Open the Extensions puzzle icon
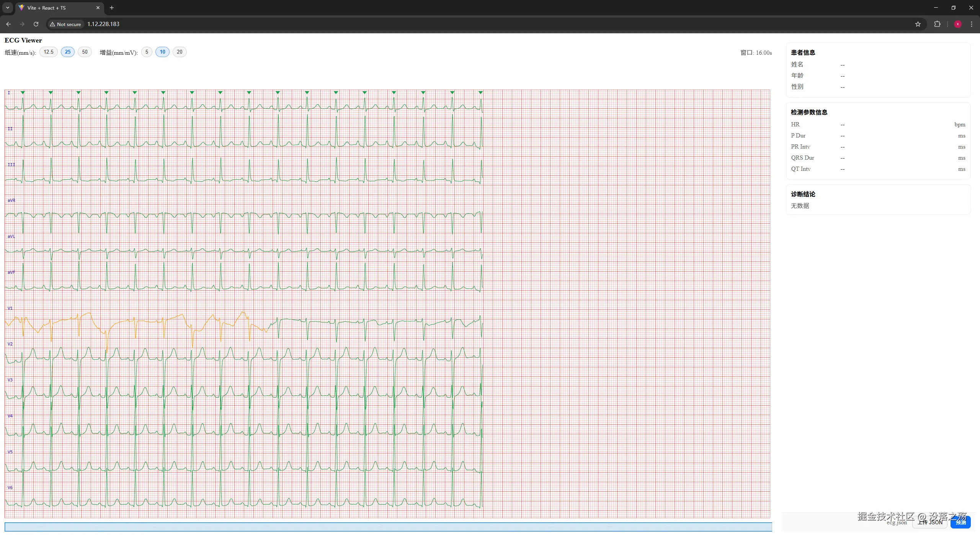 coord(937,24)
